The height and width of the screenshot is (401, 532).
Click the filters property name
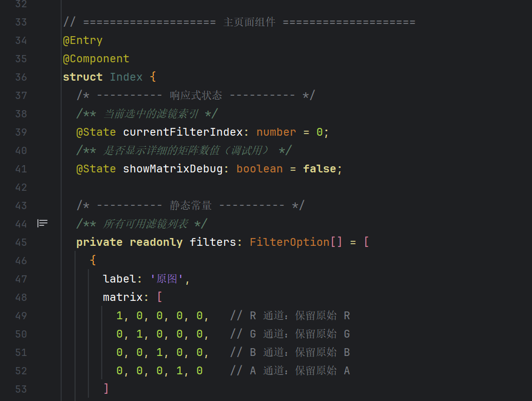pos(213,242)
